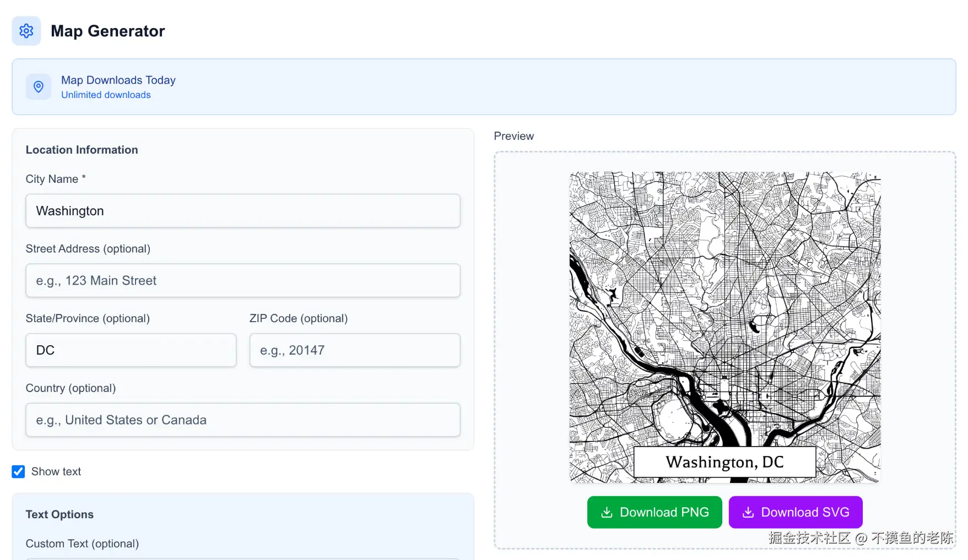Click the Street Address (optional) label

pyautogui.click(x=88, y=248)
